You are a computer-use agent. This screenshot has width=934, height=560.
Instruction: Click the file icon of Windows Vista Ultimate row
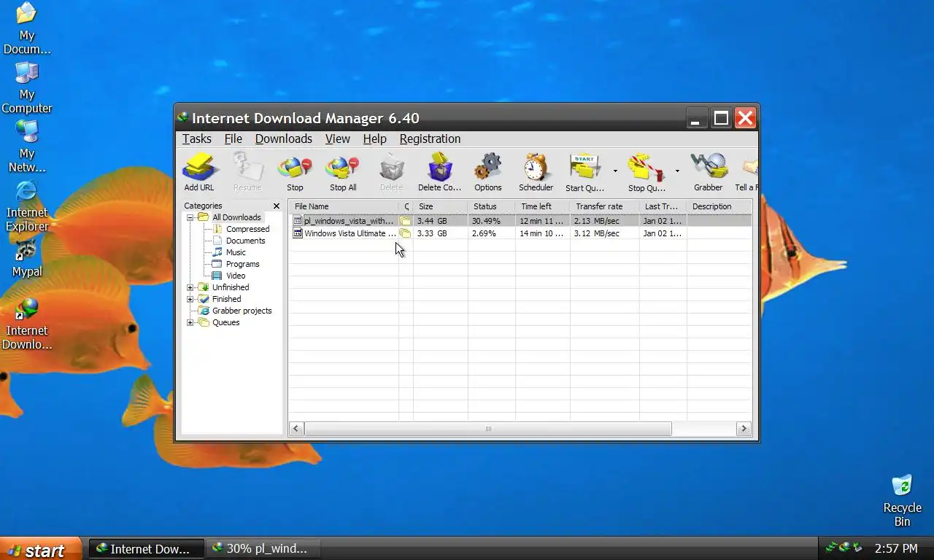(298, 233)
